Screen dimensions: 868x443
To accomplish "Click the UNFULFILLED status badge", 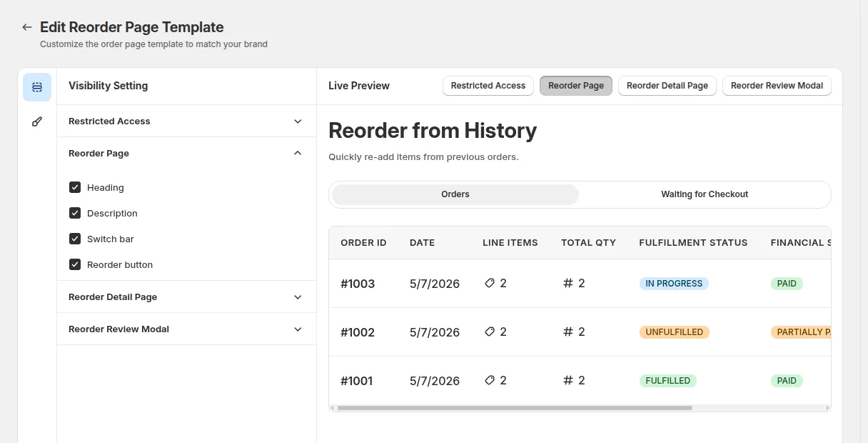I will 675,332.
